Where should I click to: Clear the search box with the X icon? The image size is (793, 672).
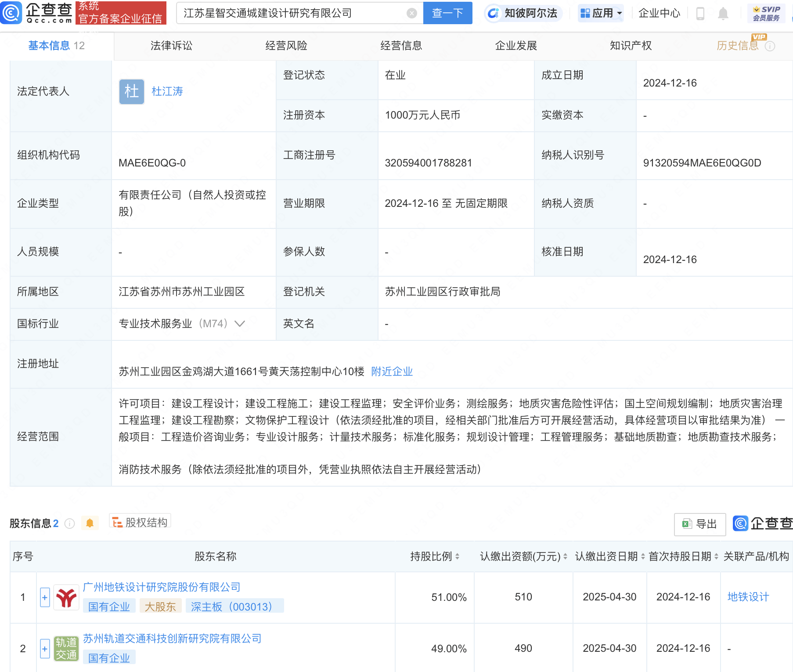pyautogui.click(x=411, y=13)
